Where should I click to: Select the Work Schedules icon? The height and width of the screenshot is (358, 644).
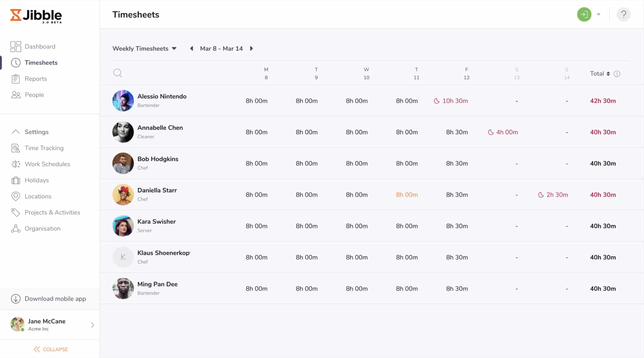click(15, 164)
